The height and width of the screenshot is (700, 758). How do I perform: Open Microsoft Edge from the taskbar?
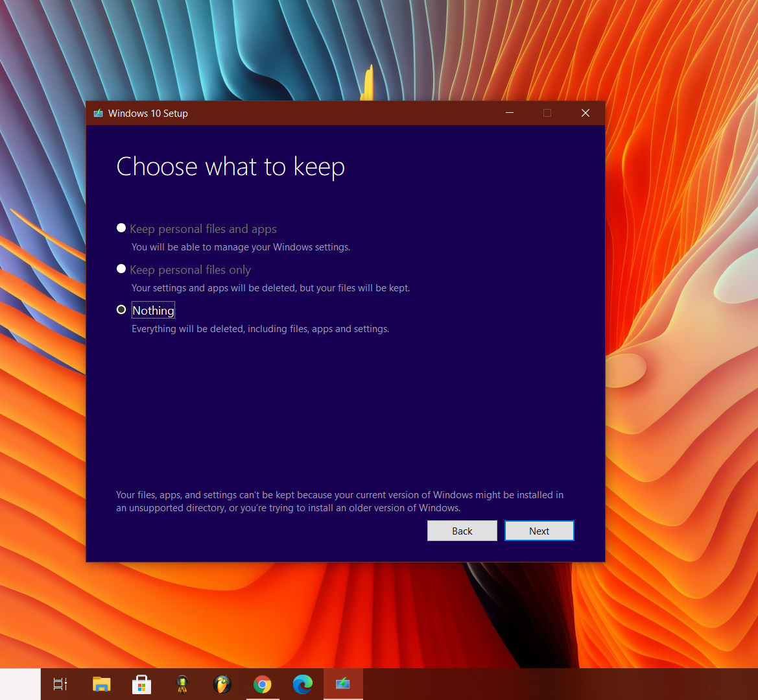[x=303, y=684]
